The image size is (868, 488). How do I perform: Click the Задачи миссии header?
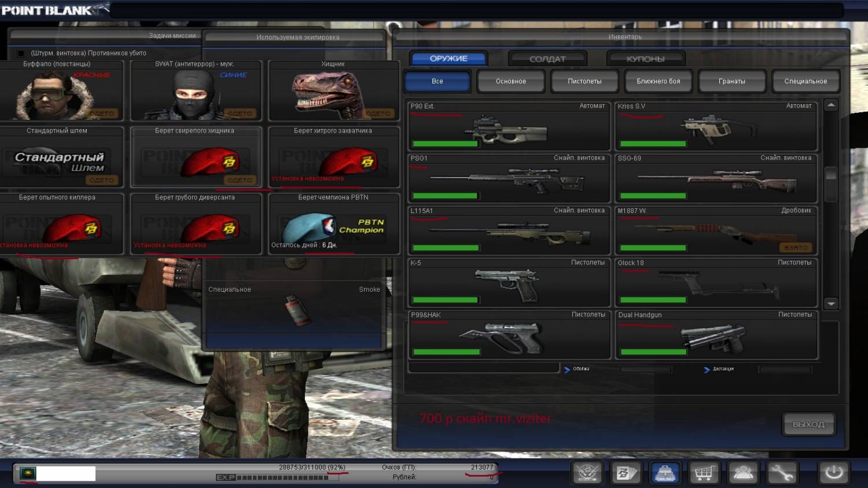coord(172,36)
